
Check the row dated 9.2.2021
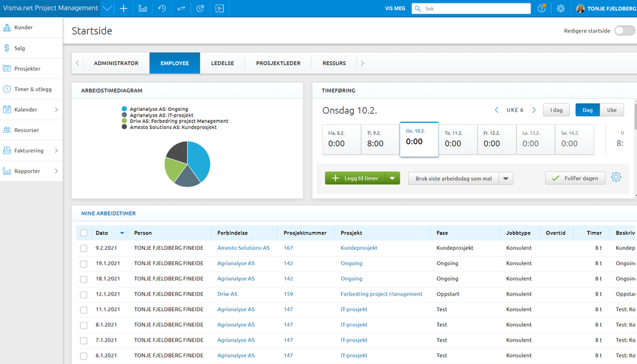(x=84, y=248)
